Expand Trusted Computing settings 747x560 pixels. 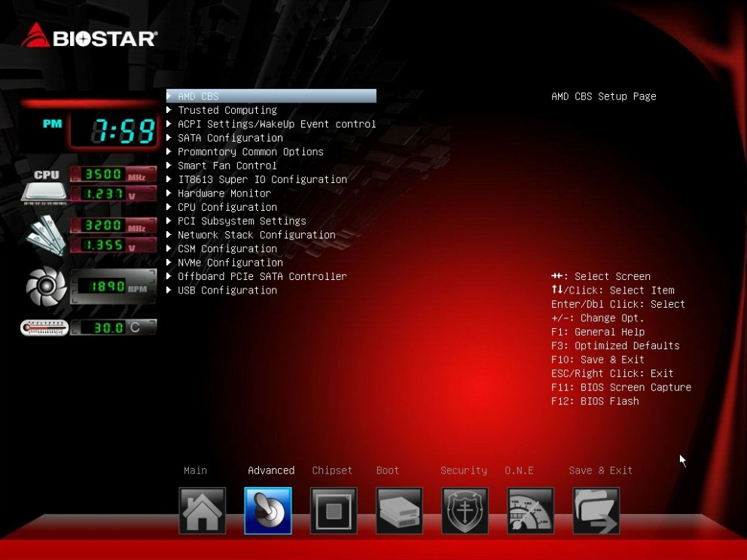point(227,110)
